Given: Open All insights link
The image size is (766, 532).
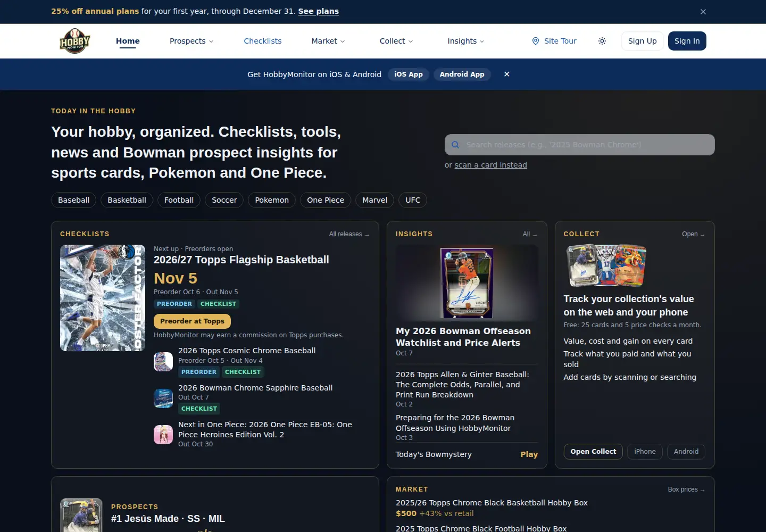Looking at the screenshot, I should tap(530, 234).
